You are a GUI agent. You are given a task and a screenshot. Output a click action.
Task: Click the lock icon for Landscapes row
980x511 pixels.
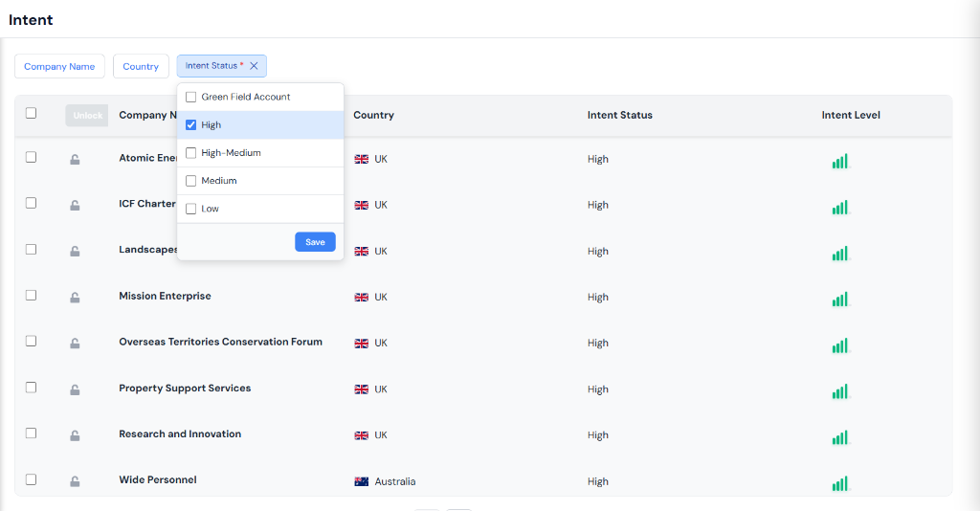pyautogui.click(x=75, y=252)
